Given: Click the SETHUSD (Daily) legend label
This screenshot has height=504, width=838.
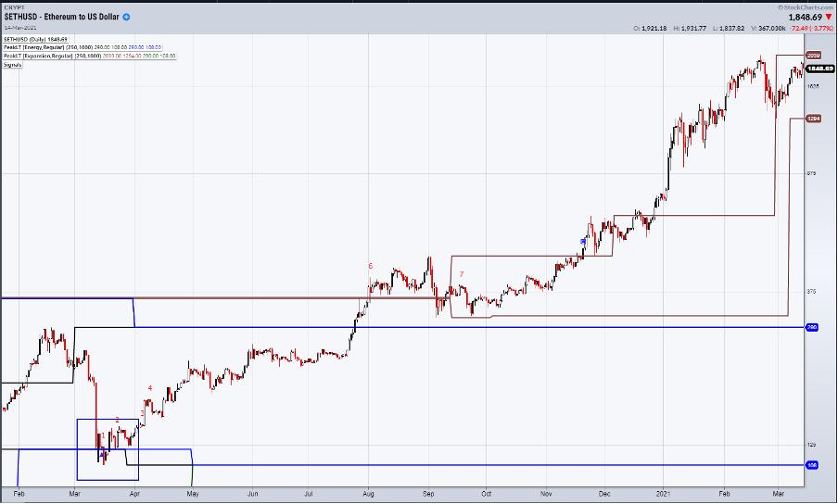Looking at the screenshot, I should (35, 39).
